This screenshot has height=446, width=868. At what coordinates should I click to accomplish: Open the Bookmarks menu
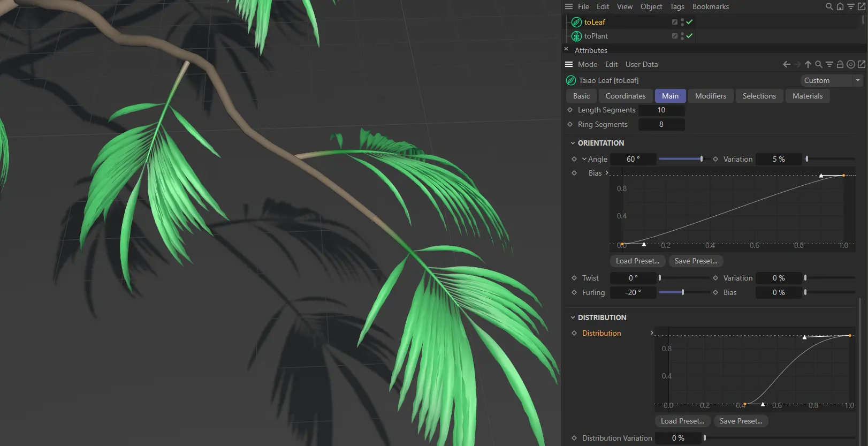711,6
